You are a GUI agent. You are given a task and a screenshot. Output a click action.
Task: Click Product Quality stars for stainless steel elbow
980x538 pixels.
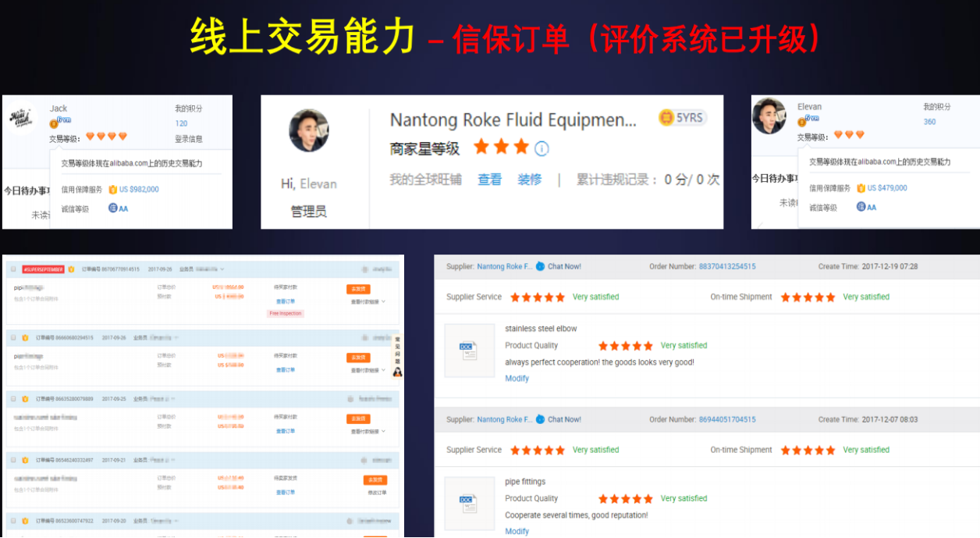[626, 345]
